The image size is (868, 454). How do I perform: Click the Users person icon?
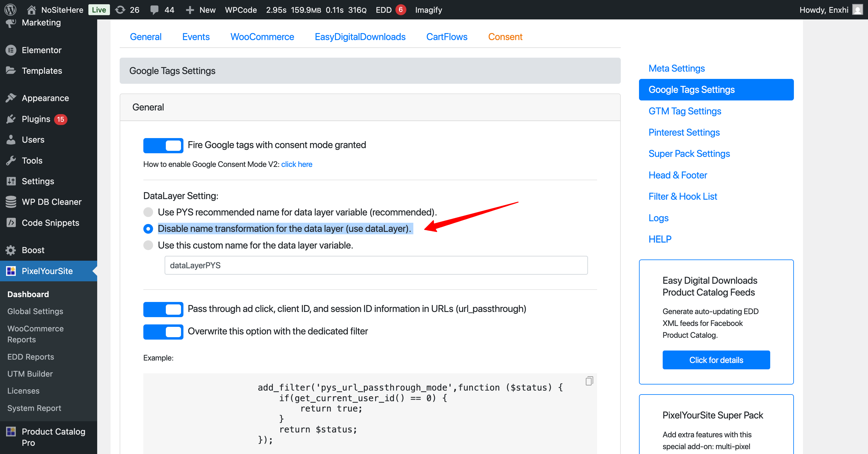pos(11,139)
